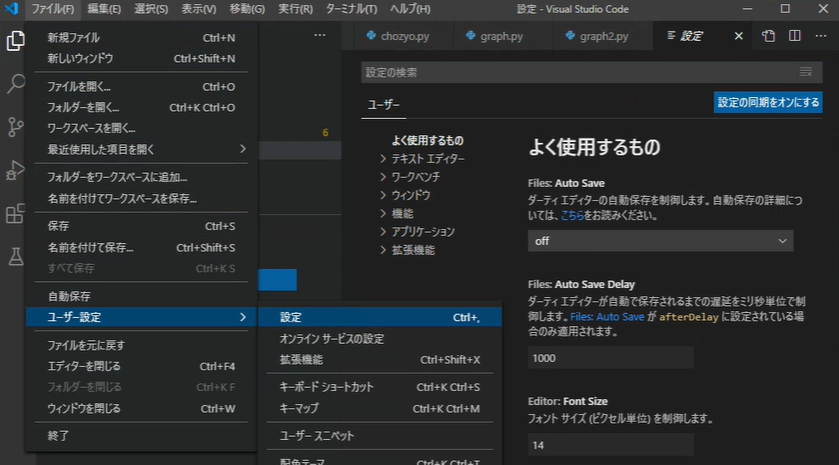
Task: Follow the Files: Auto Save link
Action: pyautogui.click(x=607, y=317)
